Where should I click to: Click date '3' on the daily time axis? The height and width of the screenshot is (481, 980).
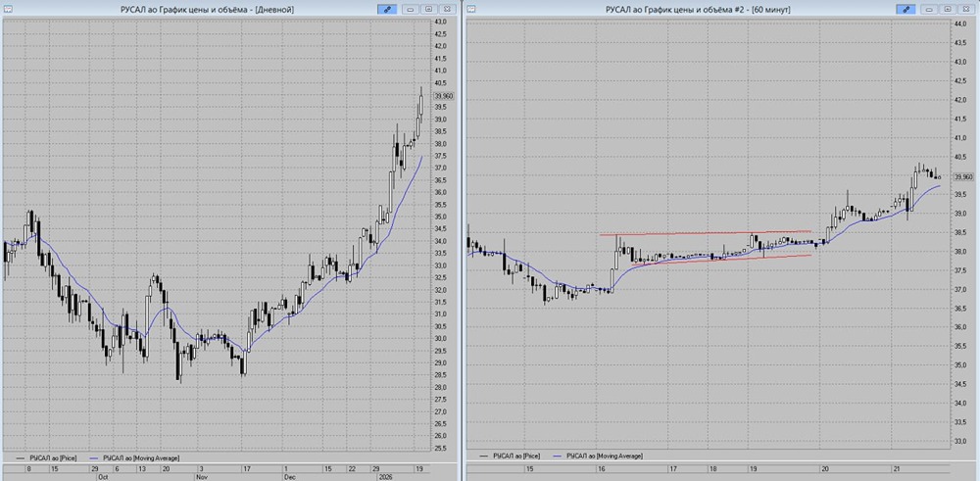point(201,468)
